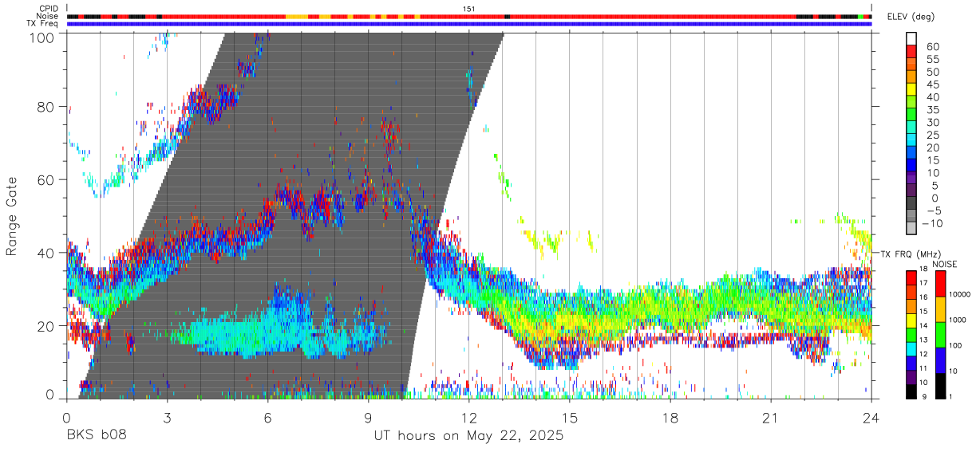The width and height of the screenshot is (980, 452).
Task: Click the ELEV (deg) legend title
Action: (x=911, y=16)
